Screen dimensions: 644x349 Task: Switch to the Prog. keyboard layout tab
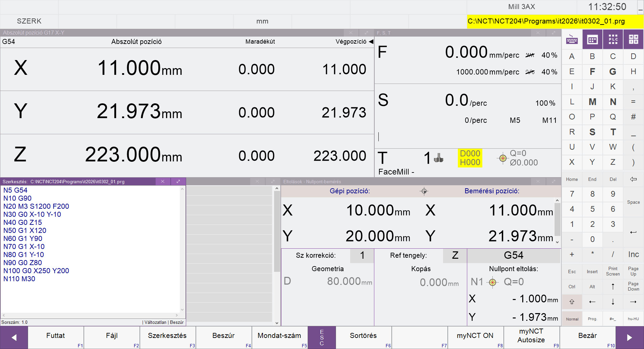[592, 319]
